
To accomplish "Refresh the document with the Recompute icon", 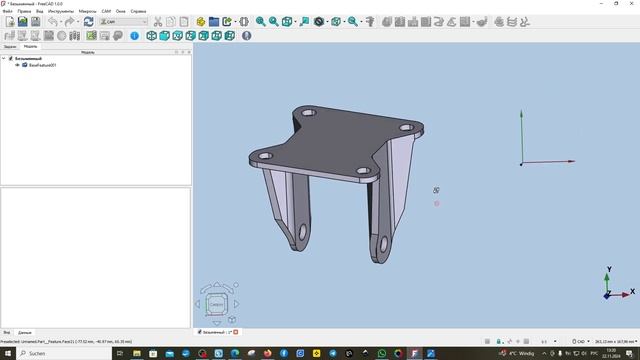I will [x=88, y=22].
